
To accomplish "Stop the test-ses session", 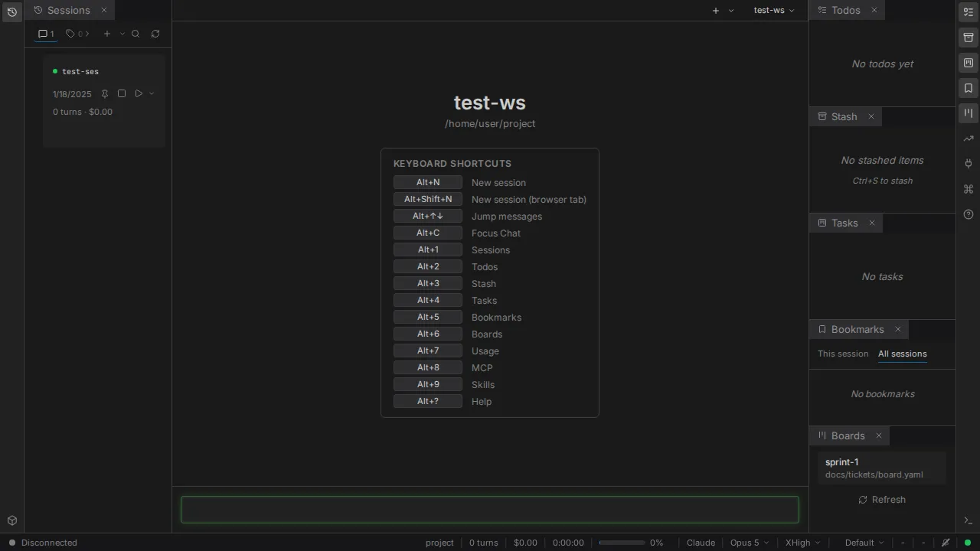I will tap(122, 94).
